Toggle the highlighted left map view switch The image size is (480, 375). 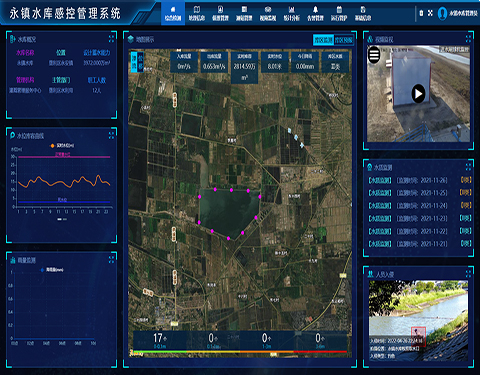click(134, 62)
